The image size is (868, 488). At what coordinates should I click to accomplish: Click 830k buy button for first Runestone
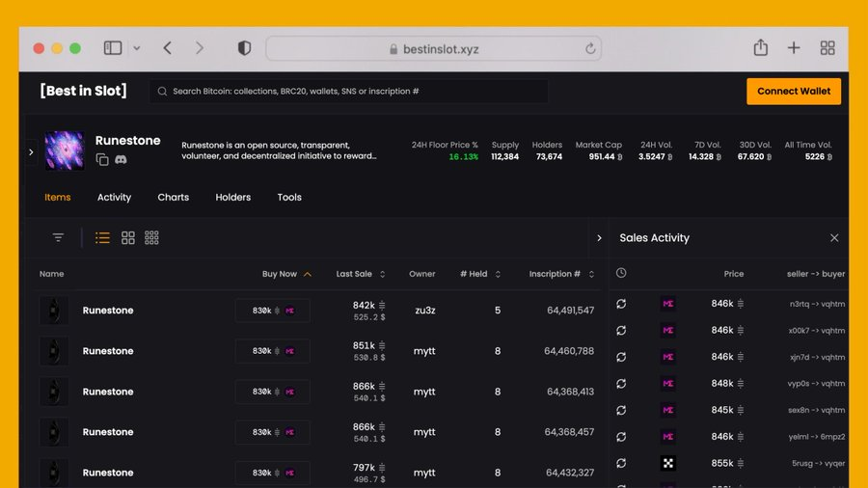272,311
